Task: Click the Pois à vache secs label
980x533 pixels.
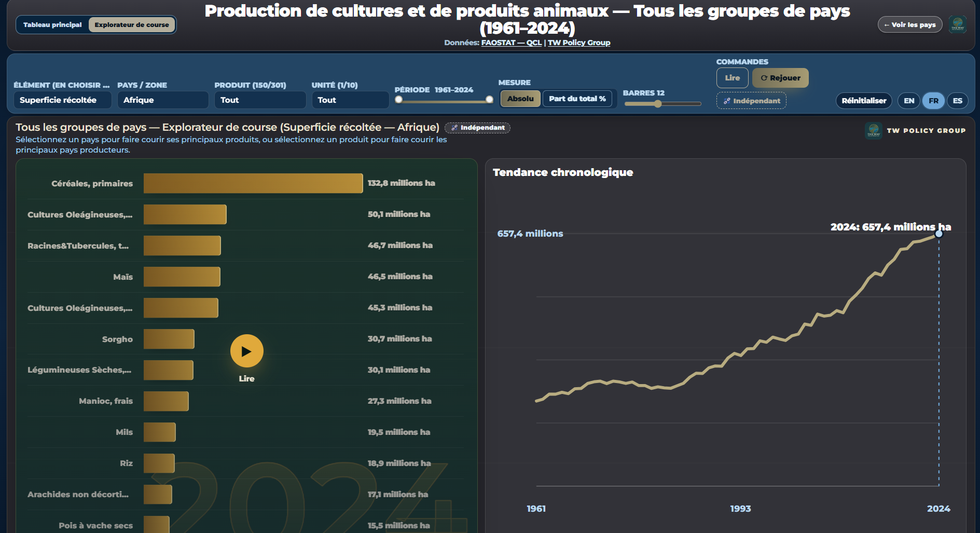Action: (x=96, y=526)
